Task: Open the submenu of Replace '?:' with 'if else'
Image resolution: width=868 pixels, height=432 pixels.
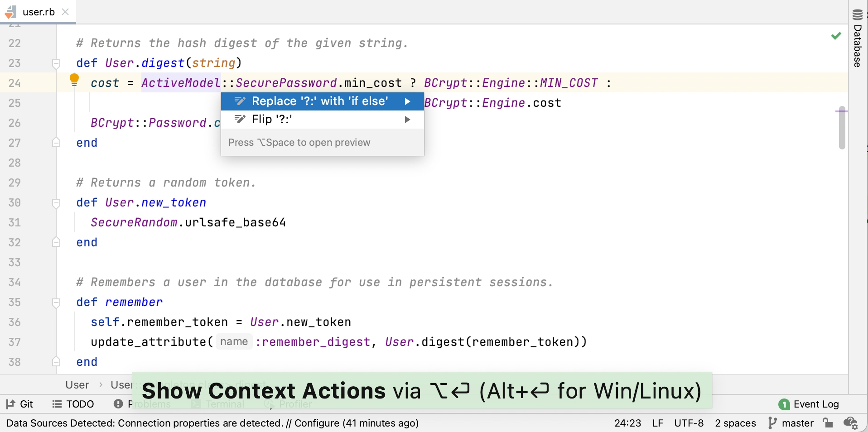Action: click(x=407, y=101)
